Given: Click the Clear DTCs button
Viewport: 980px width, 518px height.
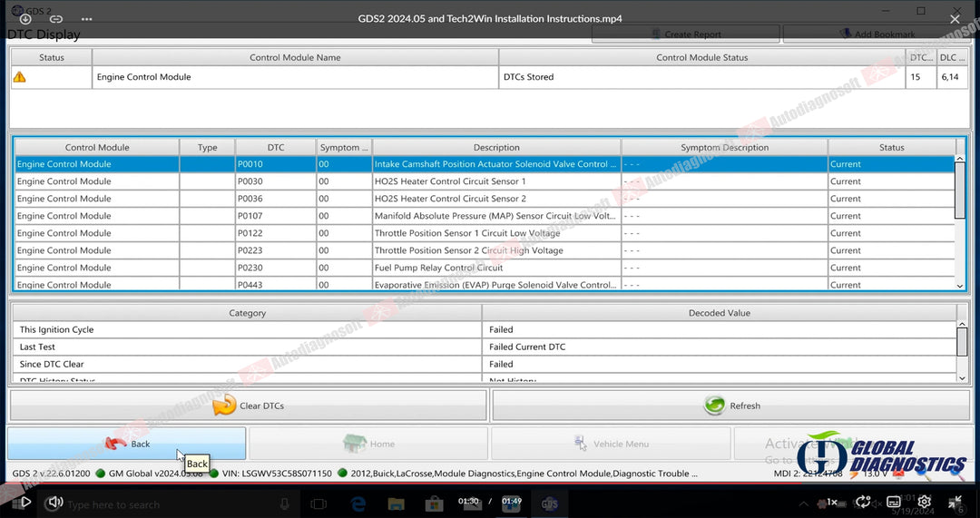Looking at the screenshot, I should (x=248, y=406).
